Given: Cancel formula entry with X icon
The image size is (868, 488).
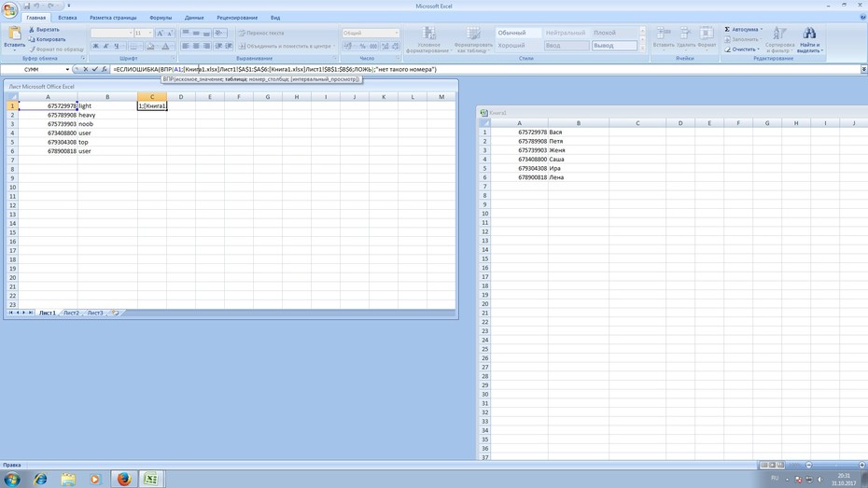Looking at the screenshot, I should [85, 69].
